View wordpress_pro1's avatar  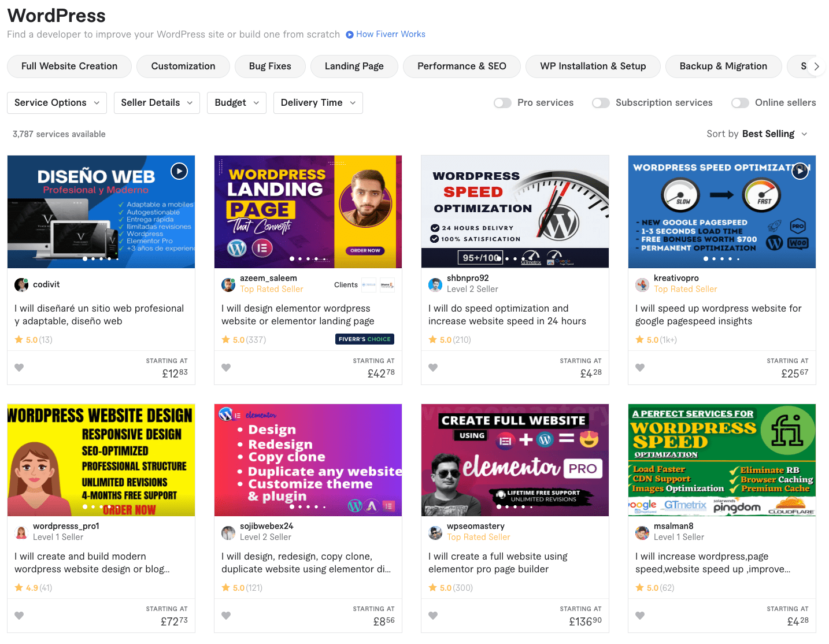click(x=21, y=532)
